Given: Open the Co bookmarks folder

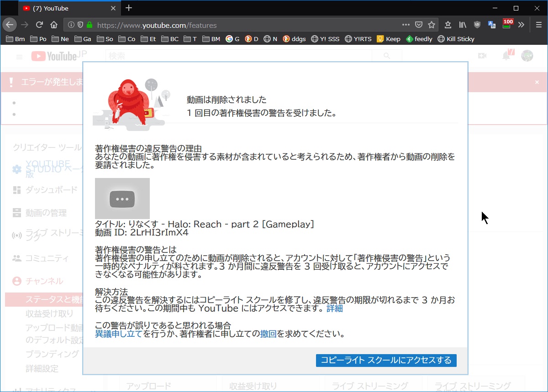Looking at the screenshot, I should [x=126, y=39].
